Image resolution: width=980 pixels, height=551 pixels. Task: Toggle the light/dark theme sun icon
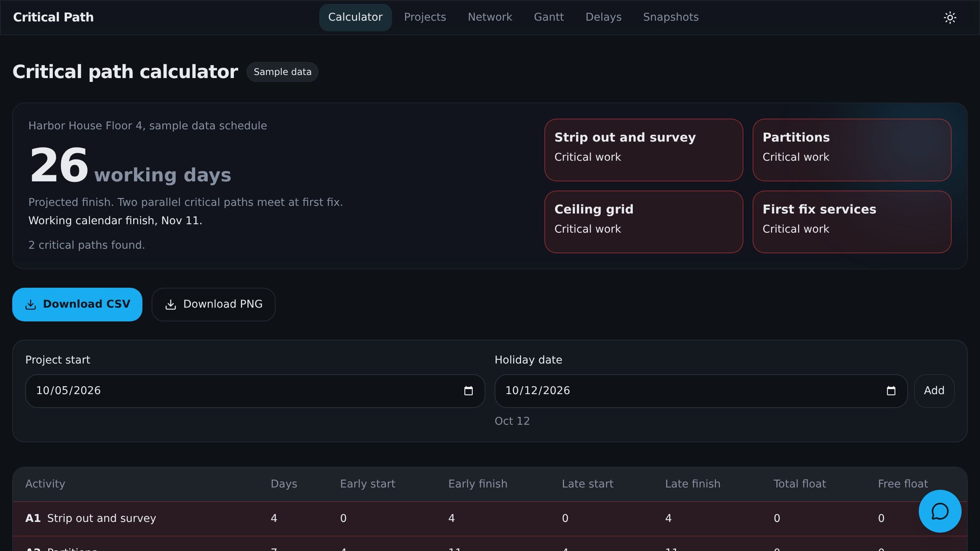[x=950, y=17]
